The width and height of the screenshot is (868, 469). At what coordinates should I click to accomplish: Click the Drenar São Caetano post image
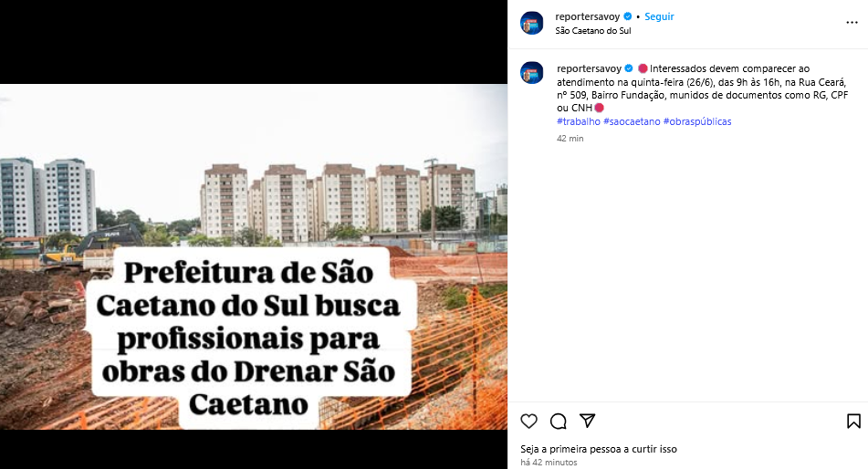[254, 256]
